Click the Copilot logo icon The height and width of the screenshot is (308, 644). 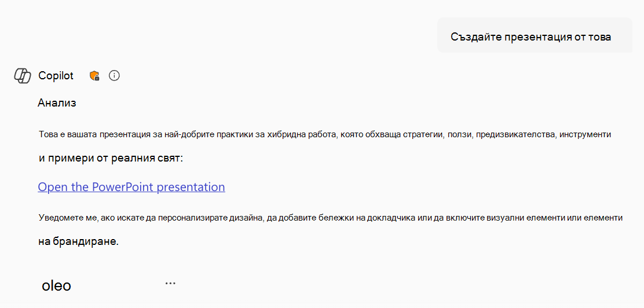click(22, 76)
